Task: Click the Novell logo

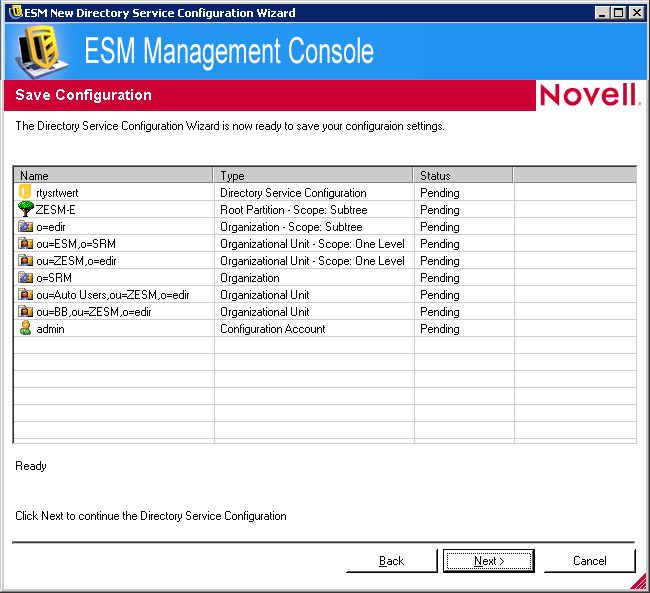Action: [590, 95]
